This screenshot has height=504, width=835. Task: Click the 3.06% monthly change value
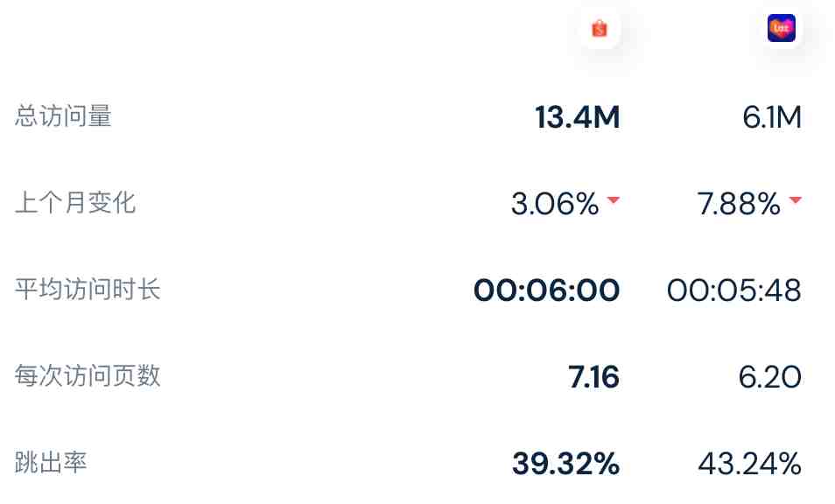point(555,204)
